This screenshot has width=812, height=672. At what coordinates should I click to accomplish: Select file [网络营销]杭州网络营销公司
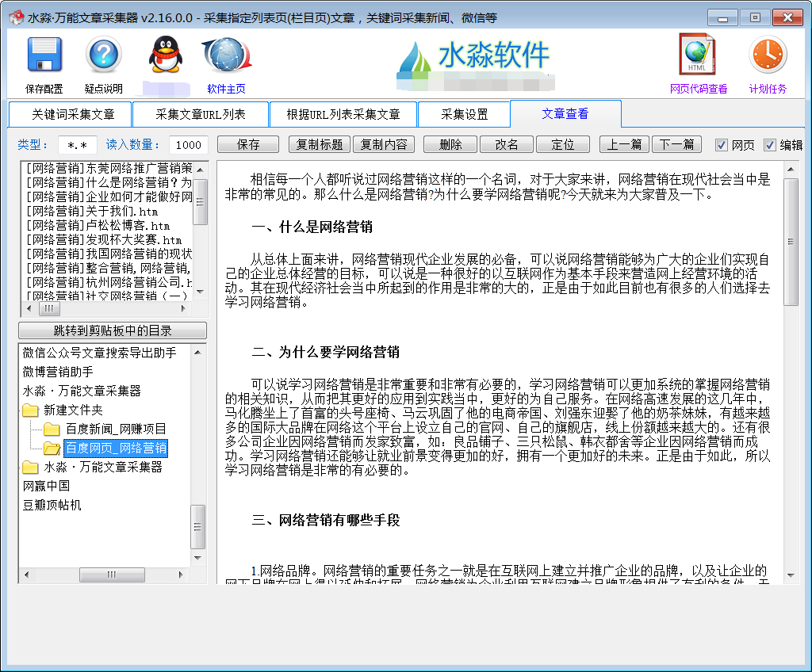[x=109, y=282]
